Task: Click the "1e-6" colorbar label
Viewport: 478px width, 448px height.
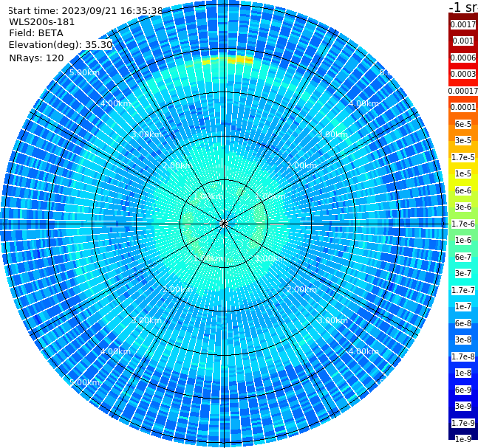Action: (463, 240)
